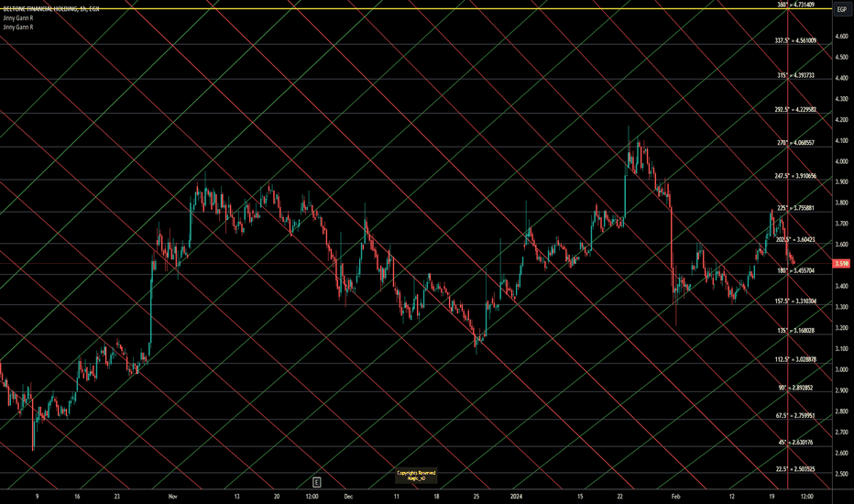Click 2.700 on the price axis
Viewport: 854px width, 504px height.
pyautogui.click(x=841, y=433)
